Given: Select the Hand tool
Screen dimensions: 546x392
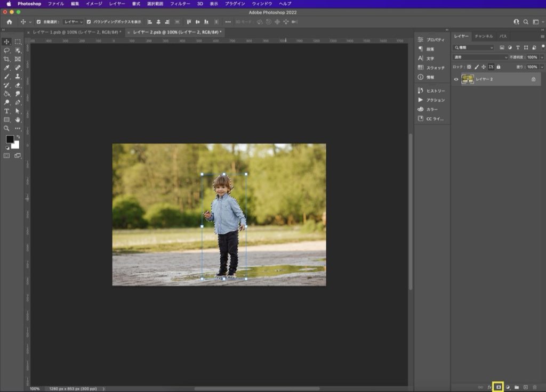Looking at the screenshot, I should 18,120.
